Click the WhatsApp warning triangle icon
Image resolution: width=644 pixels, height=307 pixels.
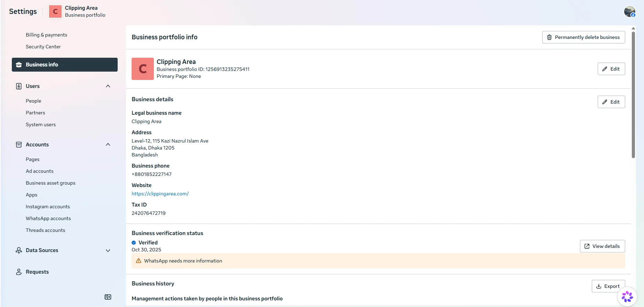pyautogui.click(x=139, y=261)
